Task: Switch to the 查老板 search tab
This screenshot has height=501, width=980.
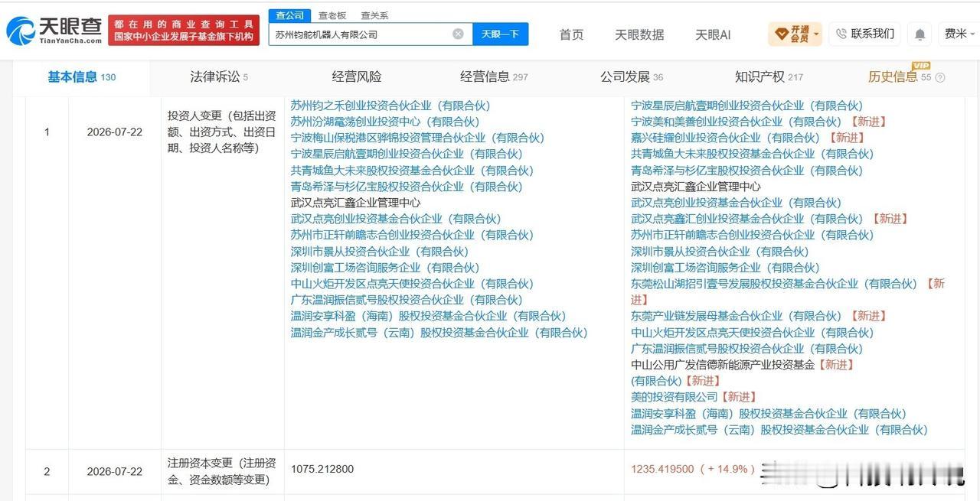Action: 332,15
